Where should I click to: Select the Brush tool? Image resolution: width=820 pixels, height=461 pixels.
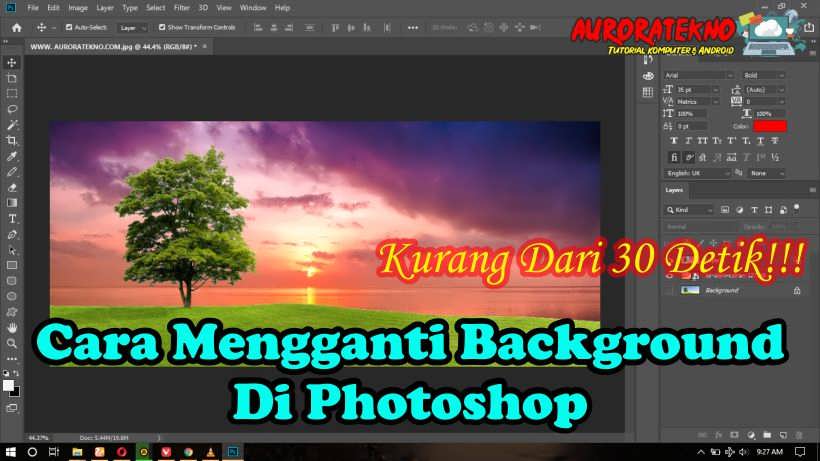click(x=12, y=171)
